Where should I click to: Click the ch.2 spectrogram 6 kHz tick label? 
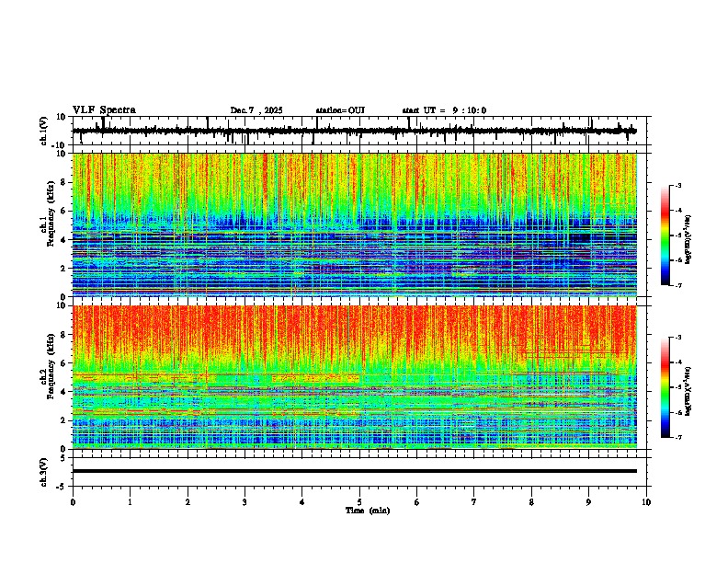(x=63, y=363)
